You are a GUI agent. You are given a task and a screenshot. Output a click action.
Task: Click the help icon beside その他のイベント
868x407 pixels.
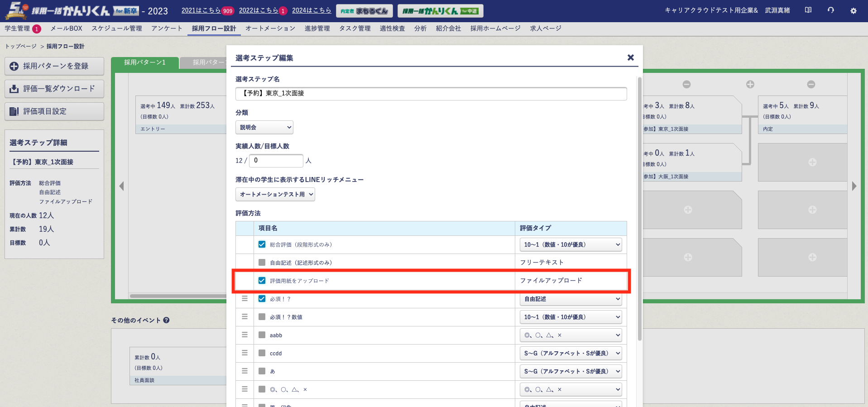pos(166,320)
